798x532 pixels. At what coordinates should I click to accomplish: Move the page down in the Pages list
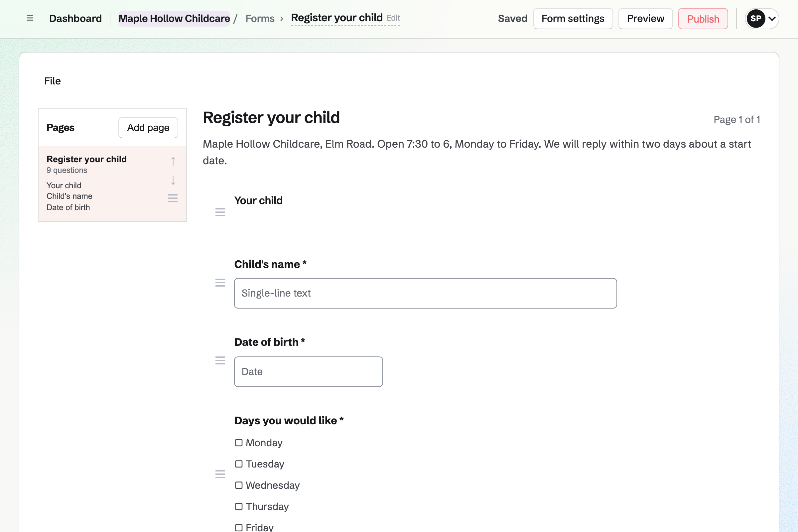pyautogui.click(x=173, y=181)
